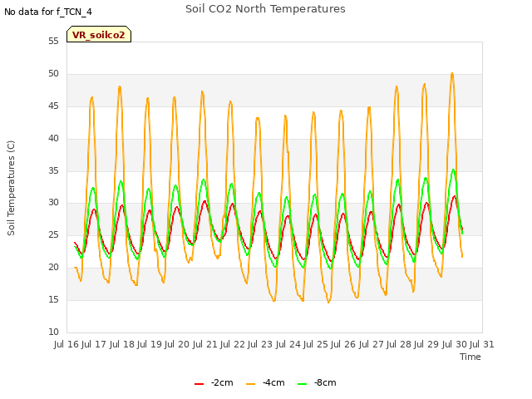Click the orange -4cm legend swatch

251,384
